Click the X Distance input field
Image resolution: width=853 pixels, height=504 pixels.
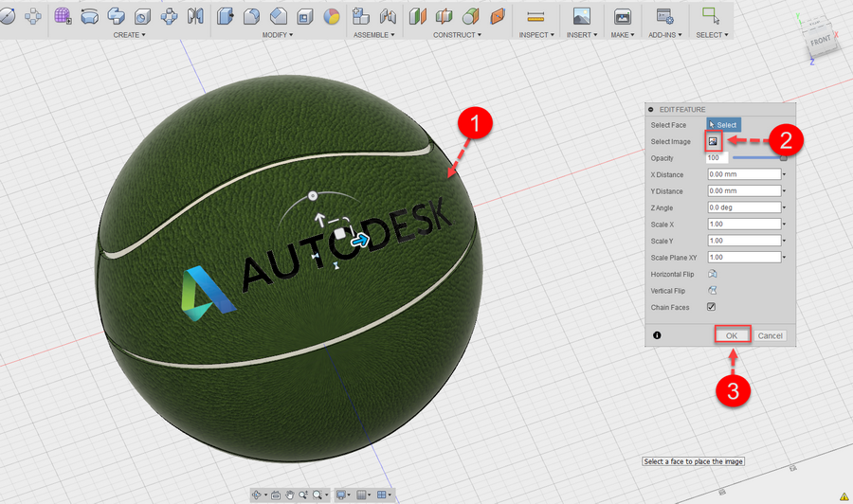pyautogui.click(x=744, y=174)
